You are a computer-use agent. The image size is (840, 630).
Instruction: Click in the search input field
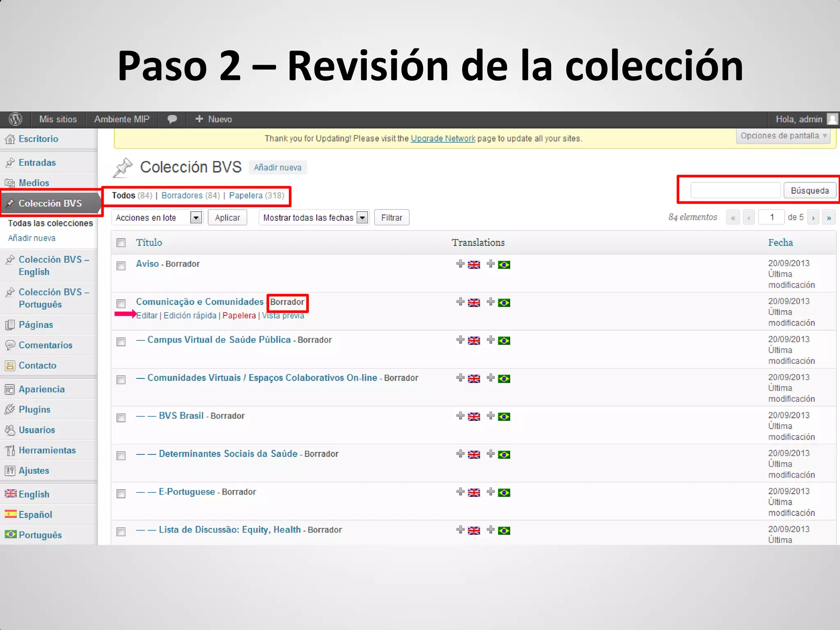coord(736,190)
